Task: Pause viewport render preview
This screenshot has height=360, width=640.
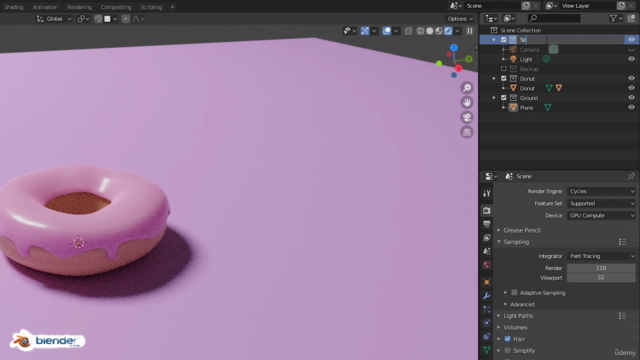Action: point(470,31)
